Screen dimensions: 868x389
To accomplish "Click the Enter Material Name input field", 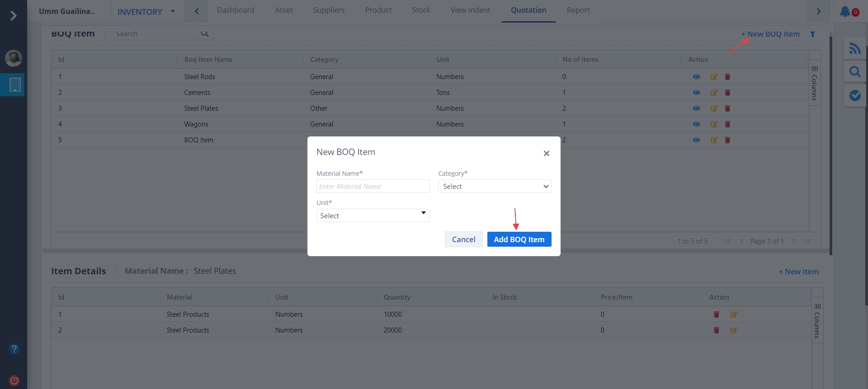I will [x=373, y=187].
